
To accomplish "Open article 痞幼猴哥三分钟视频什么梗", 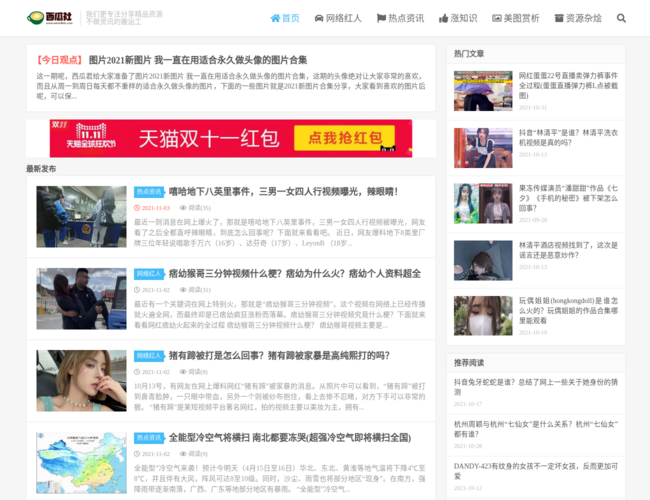I will [x=295, y=274].
